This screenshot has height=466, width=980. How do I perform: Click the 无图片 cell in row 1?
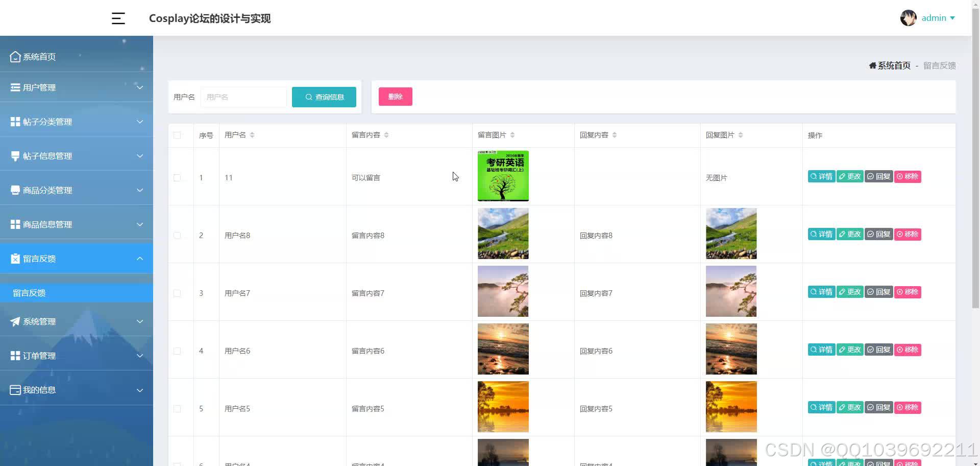click(x=717, y=178)
